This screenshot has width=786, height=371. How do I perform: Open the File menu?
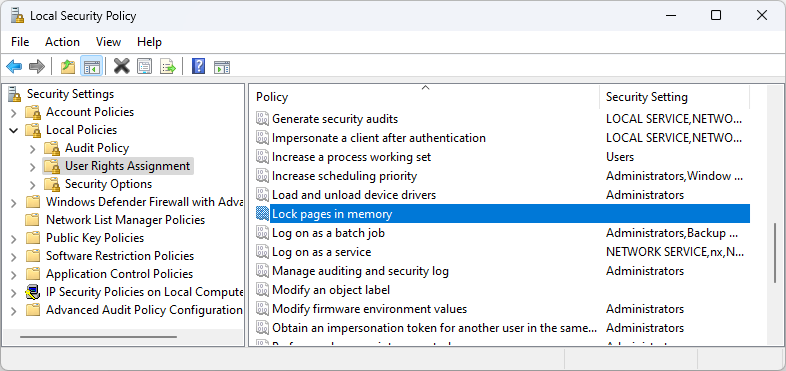[20, 42]
